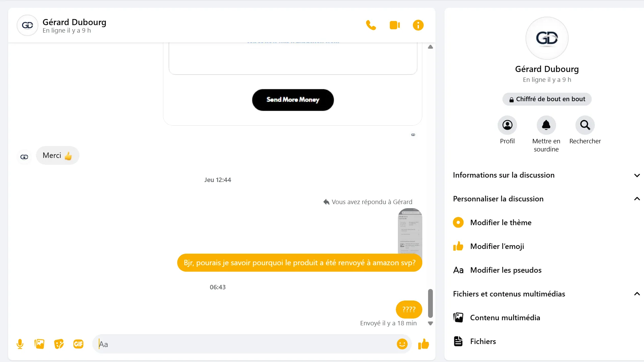Click the Send More Money button

tap(293, 100)
